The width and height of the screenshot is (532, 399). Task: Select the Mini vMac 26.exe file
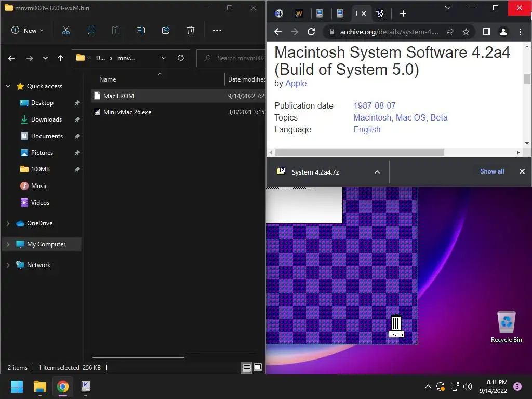point(179,112)
